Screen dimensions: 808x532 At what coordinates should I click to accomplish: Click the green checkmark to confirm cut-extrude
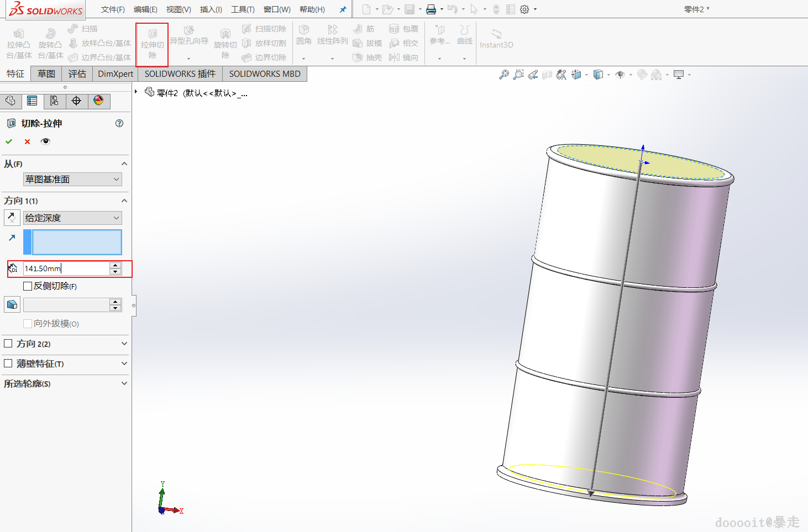tap(9, 141)
